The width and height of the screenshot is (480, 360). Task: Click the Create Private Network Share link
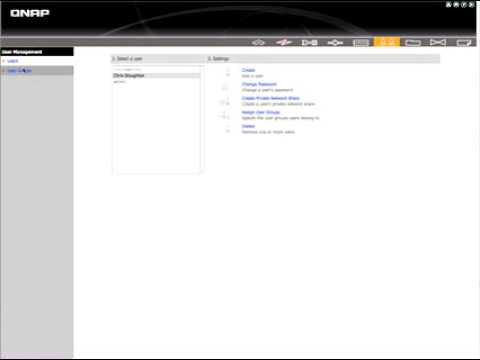pos(271,98)
